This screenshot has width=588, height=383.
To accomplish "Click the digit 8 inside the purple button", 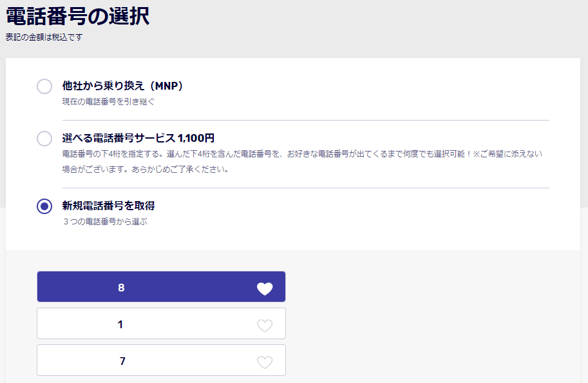I will (x=121, y=288).
